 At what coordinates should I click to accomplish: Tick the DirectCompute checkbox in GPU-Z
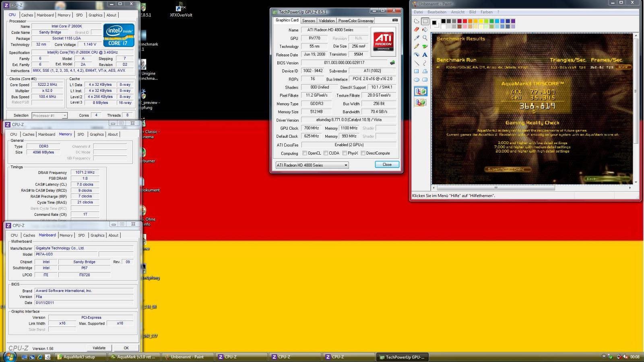[363, 153]
